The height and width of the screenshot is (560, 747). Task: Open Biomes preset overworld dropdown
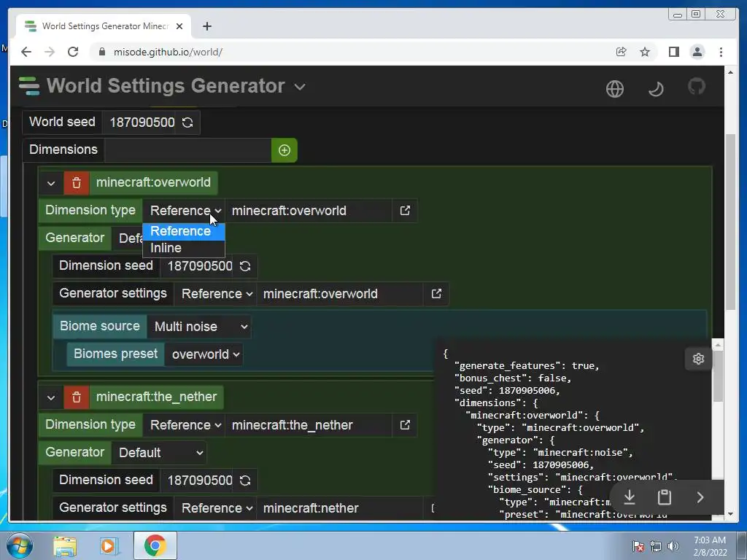coord(204,354)
